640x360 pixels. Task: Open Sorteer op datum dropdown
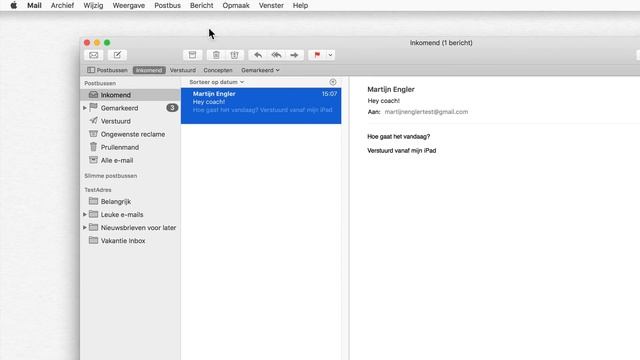pyautogui.click(x=216, y=82)
